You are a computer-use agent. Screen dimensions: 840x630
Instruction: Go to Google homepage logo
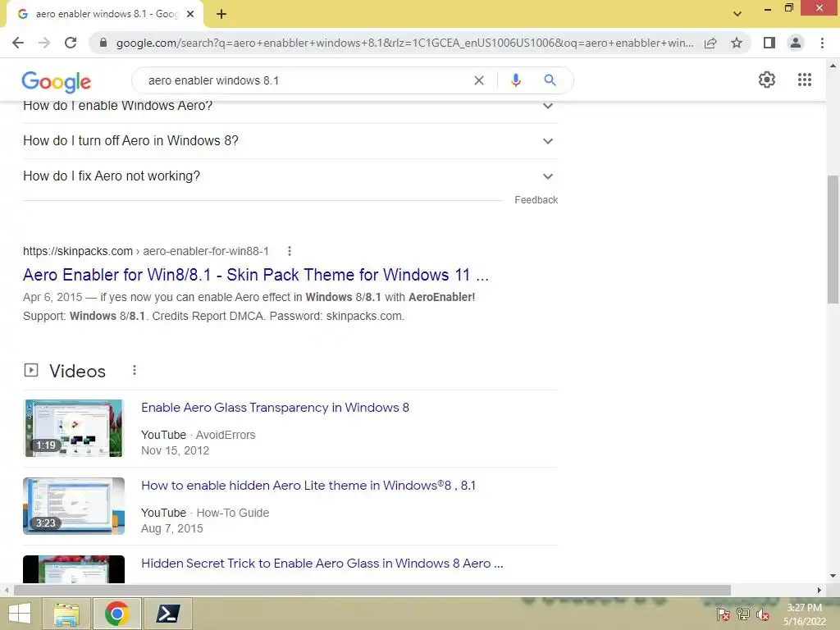pyautogui.click(x=57, y=82)
